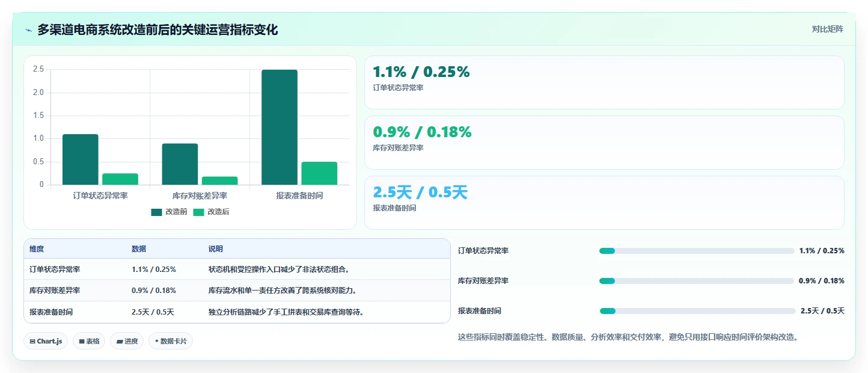Click the 改造后 green legend swatch
This screenshot has width=868, height=373.
pos(198,212)
